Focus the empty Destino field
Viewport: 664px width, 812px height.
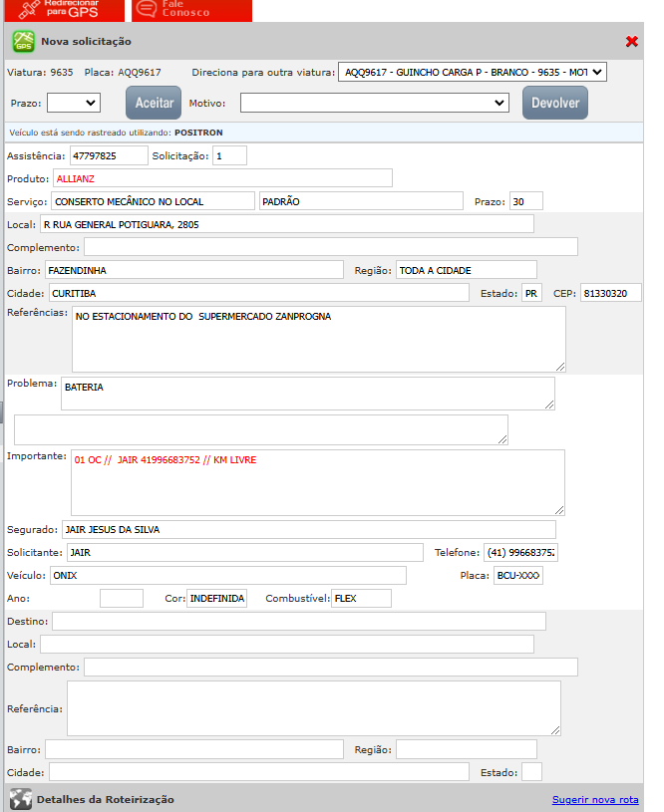pos(299,621)
